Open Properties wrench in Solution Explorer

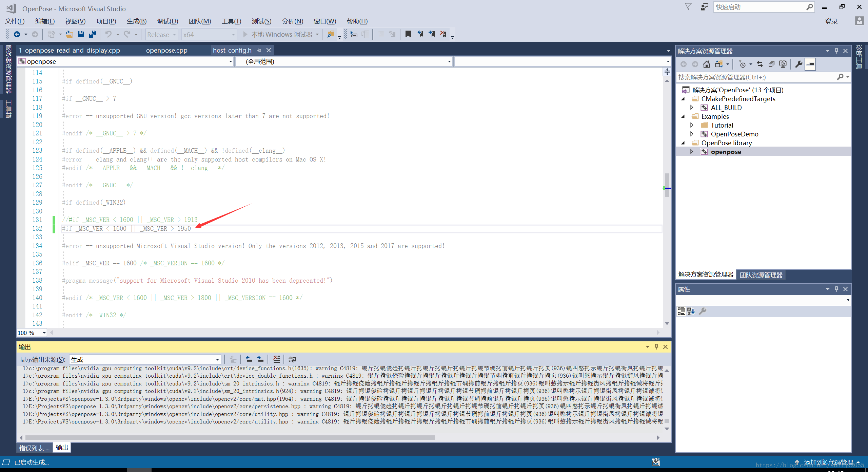click(x=798, y=64)
